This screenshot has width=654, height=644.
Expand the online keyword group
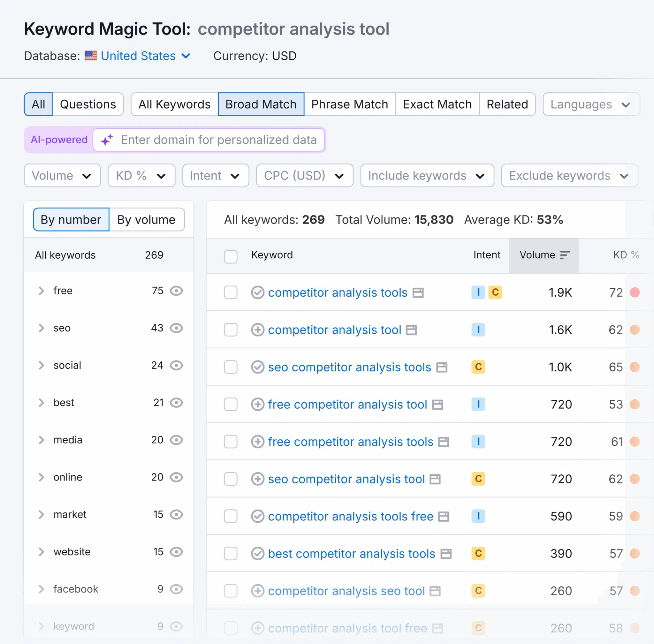pos(41,477)
